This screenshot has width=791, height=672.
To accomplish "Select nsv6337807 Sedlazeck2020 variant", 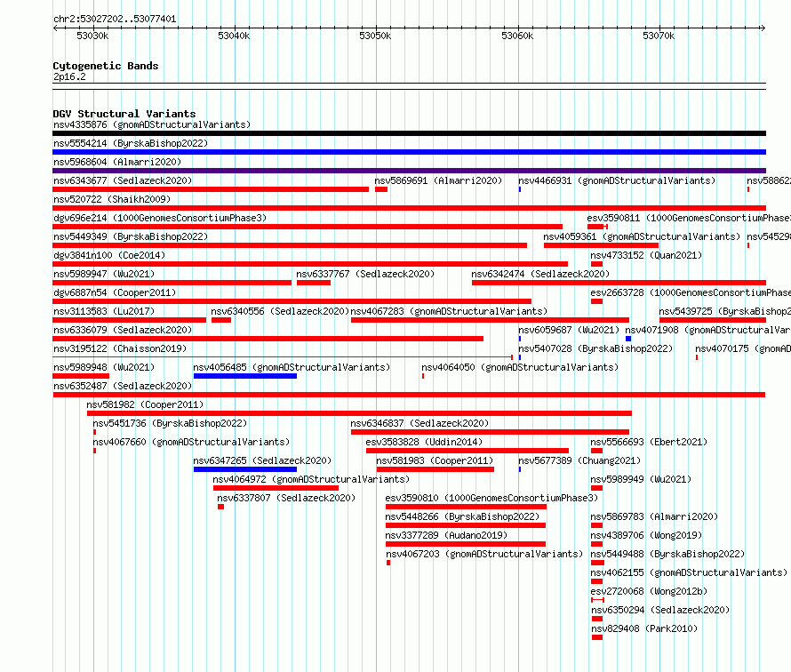I will point(286,498).
